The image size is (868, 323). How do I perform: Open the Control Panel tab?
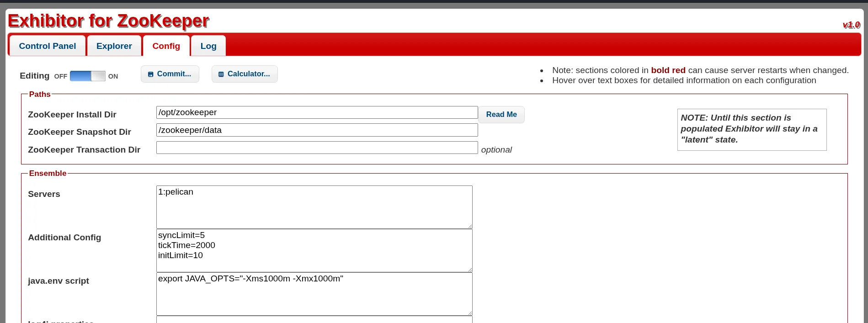(x=48, y=46)
